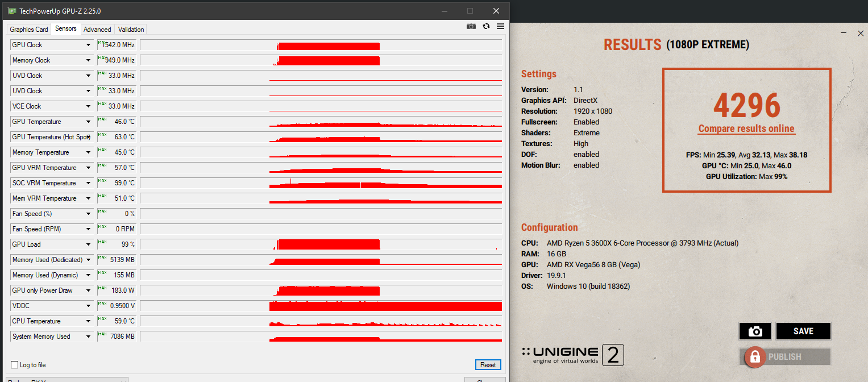Open VCE Clock sensor dropdown
This screenshot has height=382, width=868.
pyautogui.click(x=89, y=106)
